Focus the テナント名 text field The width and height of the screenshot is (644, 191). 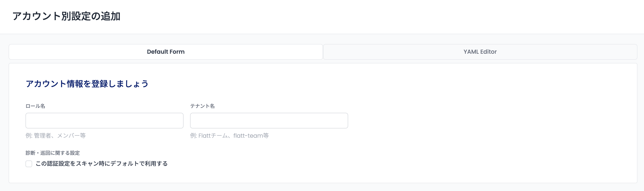pyautogui.click(x=269, y=120)
